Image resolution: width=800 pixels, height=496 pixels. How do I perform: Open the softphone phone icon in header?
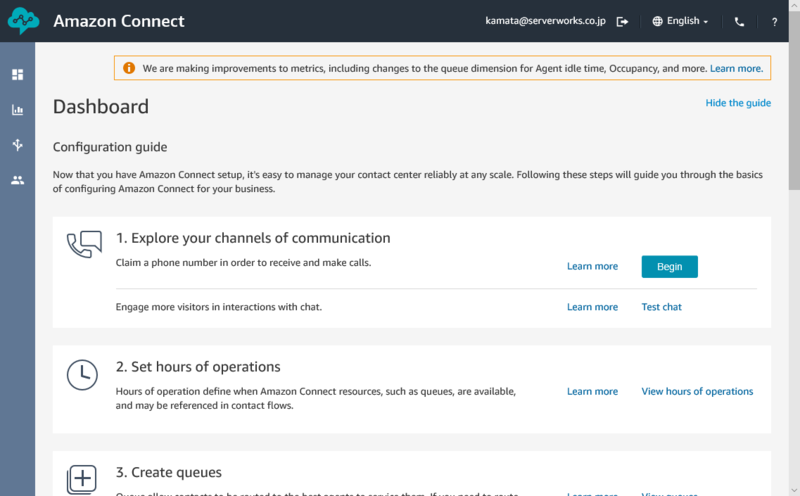739,21
